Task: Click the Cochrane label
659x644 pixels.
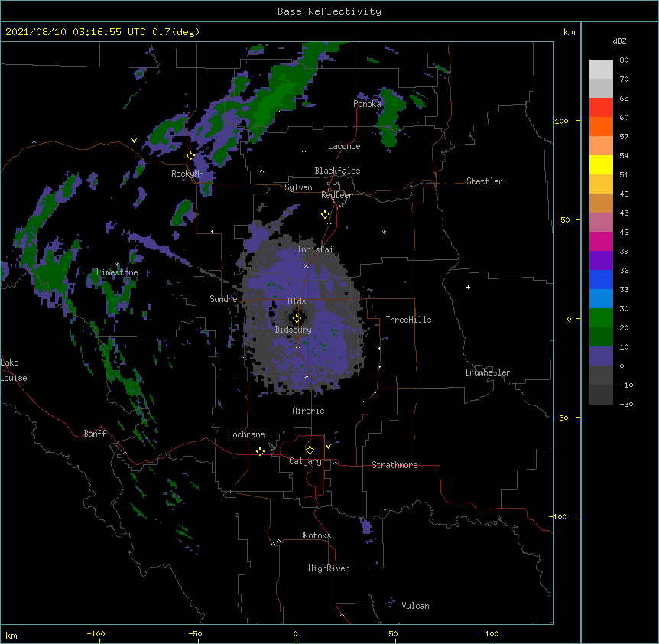Action: pyautogui.click(x=246, y=434)
